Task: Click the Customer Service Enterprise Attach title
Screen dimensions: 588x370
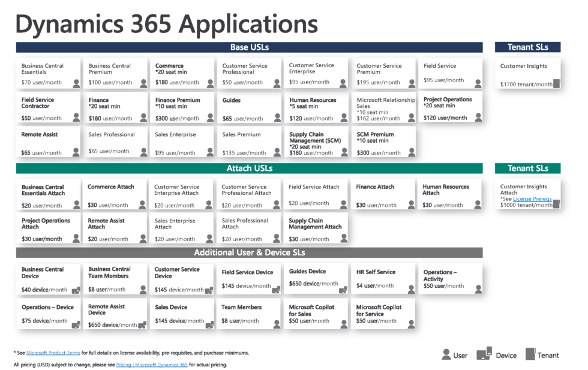Action: (176, 190)
